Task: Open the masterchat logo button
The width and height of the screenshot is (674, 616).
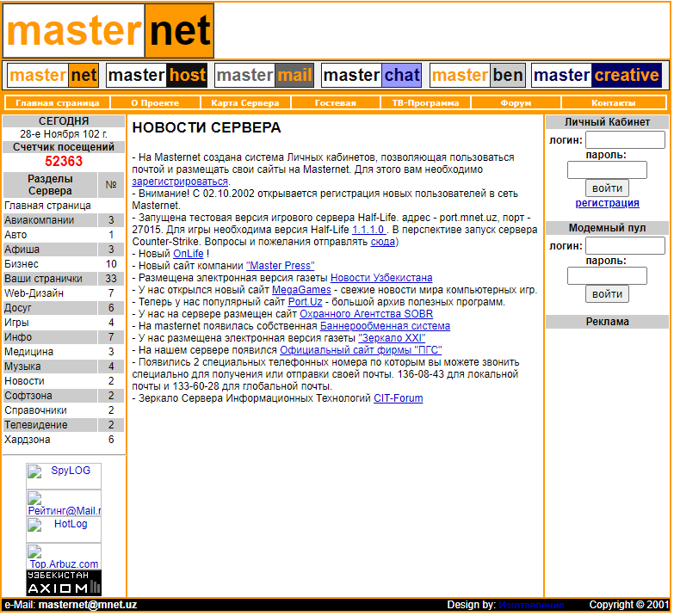Action: click(371, 76)
